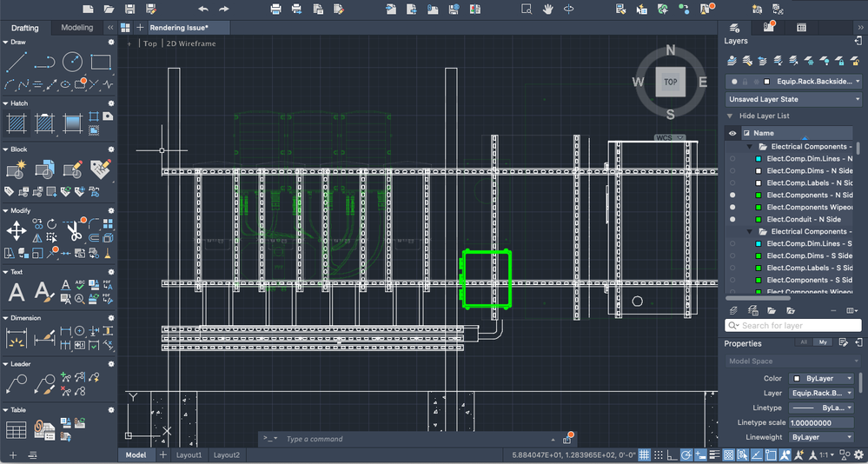The image size is (868, 464).
Task: Open the Unsaved Layer State dropdown
Action: [793, 99]
